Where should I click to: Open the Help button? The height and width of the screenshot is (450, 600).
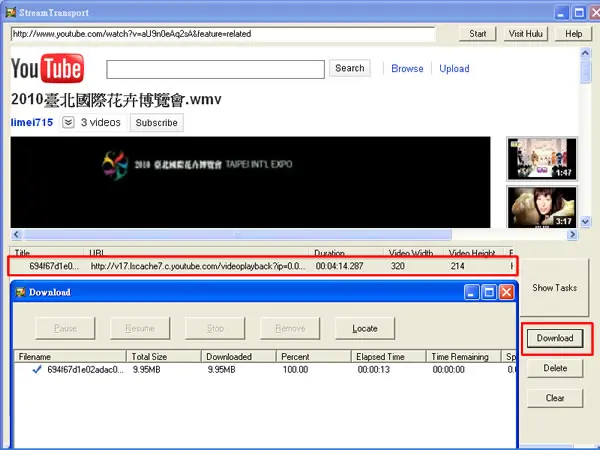click(573, 34)
